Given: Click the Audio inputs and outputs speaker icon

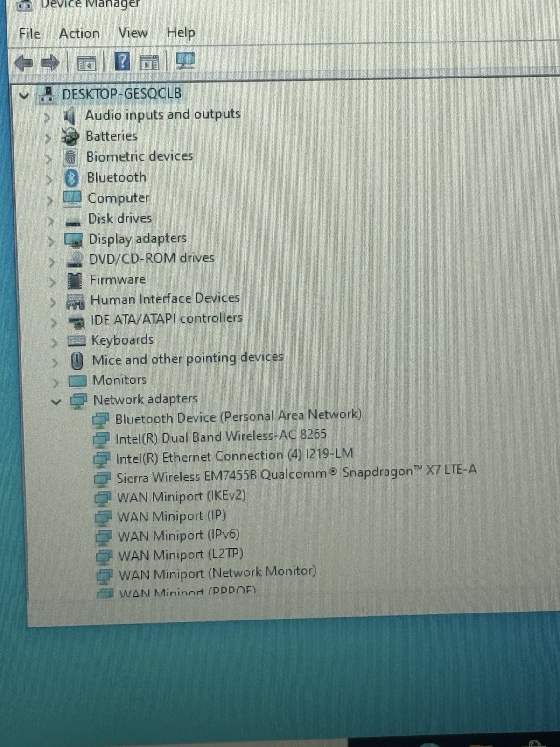Looking at the screenshot, I should point(70,116).
